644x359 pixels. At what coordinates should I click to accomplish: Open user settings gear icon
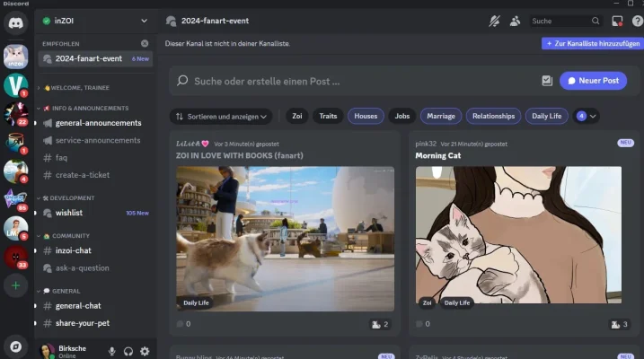[145, 351]
